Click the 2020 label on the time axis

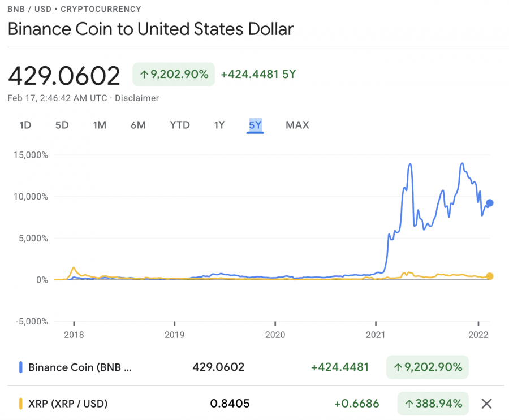point(275,334)
